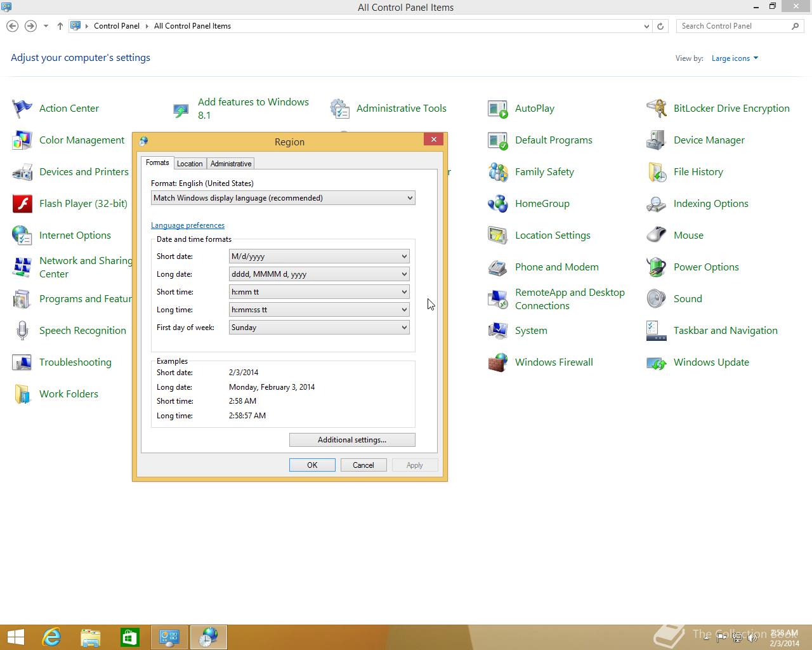Launch Internet Explorer from taskbar
This screenshot has height=650, width=812.
51,637
